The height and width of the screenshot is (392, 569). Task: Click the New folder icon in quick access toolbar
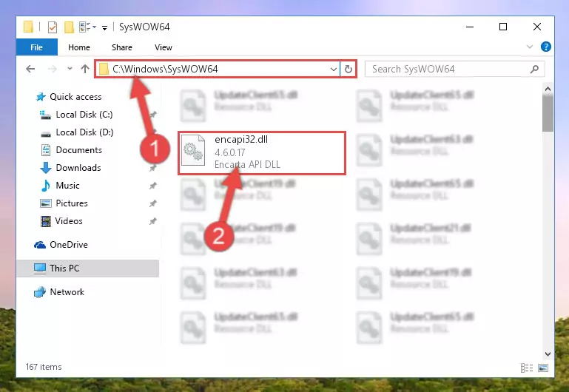click(69, 27)
